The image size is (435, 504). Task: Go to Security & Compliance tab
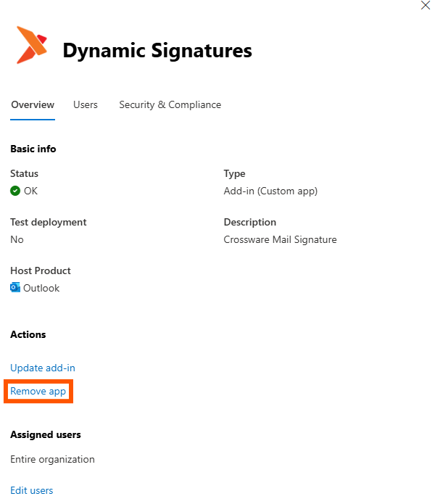coord(170,105)
